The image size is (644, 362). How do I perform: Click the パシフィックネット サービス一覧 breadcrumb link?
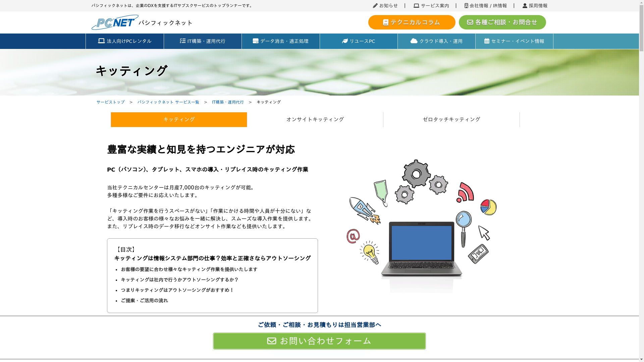[x=168, y=102]
